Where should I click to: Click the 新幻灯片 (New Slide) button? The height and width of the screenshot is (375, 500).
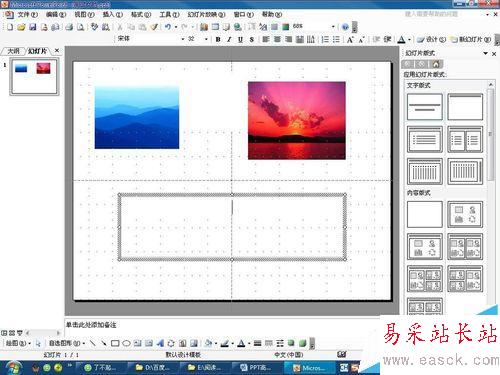coord(470,39)
